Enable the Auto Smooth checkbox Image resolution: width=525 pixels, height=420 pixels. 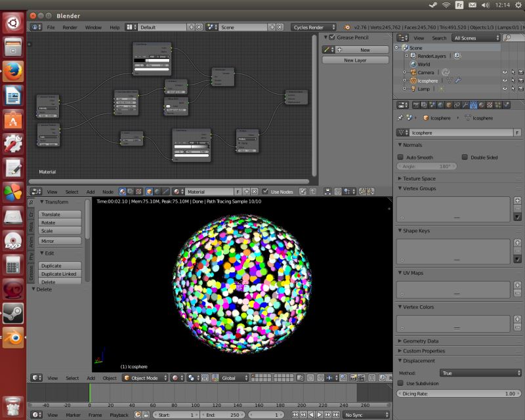(x=401, y=157)
